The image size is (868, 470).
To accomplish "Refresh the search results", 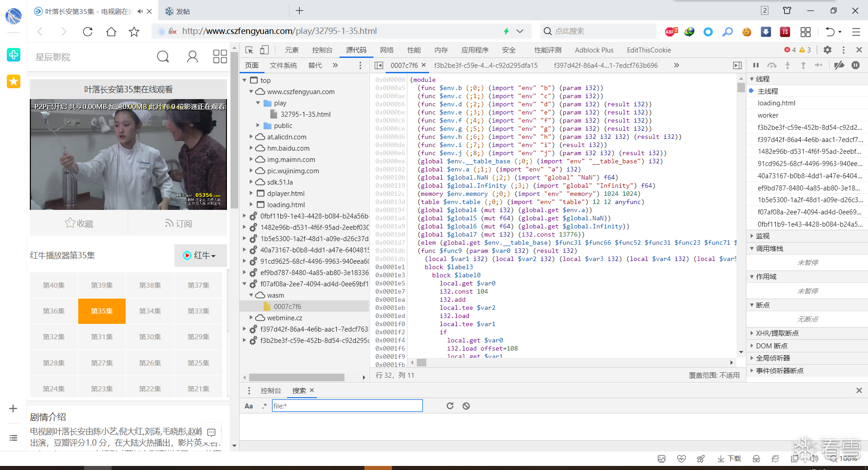I will 450,406.
